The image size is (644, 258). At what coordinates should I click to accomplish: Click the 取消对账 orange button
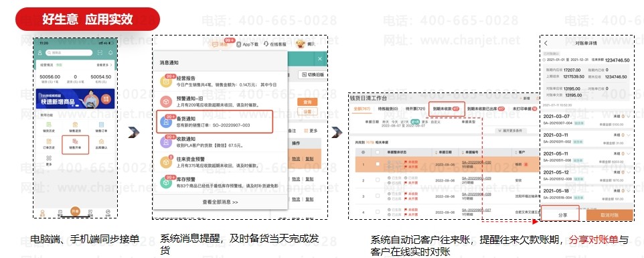point(609,215)
